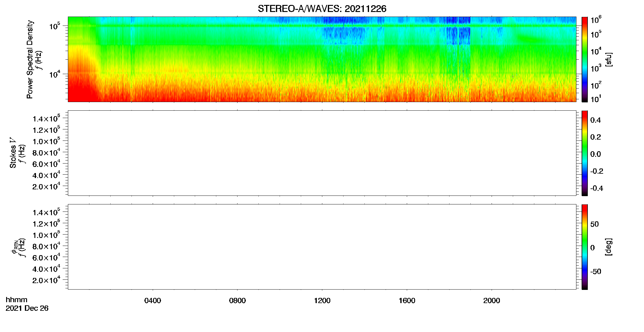Image resolution: width=644 pixels, height=332 pixels.
Task: Click the [deg] units label
Action: pyautogui.click(x=608, y=247)
